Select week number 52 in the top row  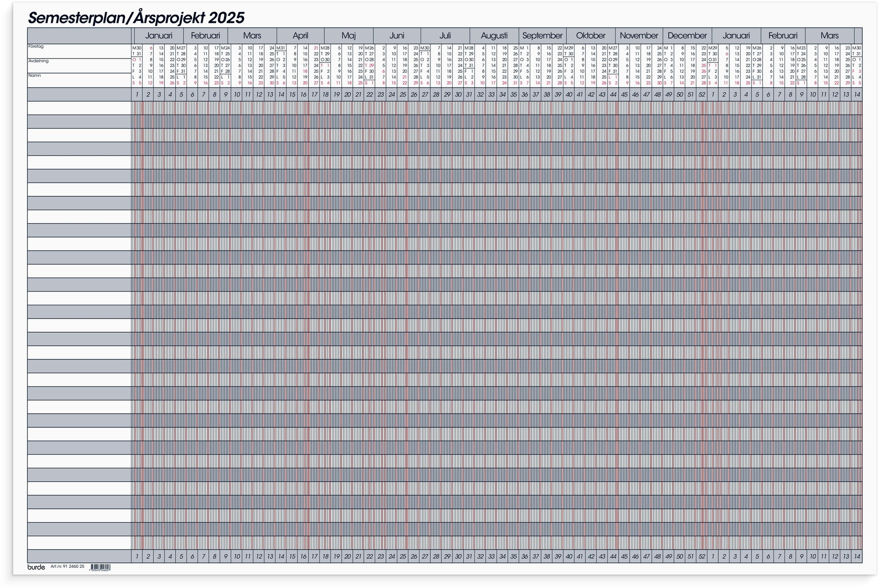[702, 95]
